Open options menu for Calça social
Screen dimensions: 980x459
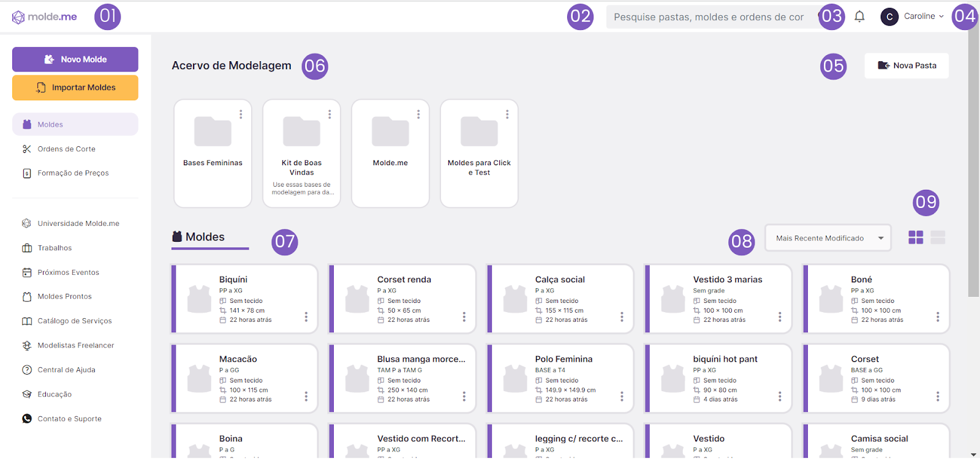[x=622, y=317]
